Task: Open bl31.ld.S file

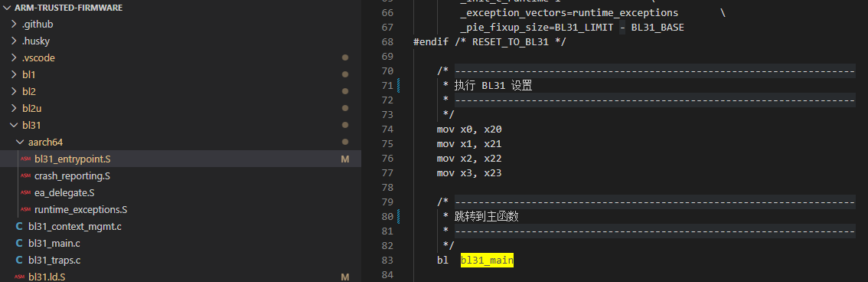Action: click(x=47, y=277)
